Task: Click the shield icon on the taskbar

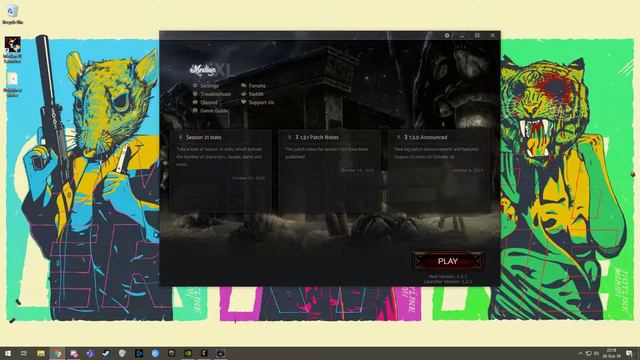Action: [x=122, y=353]
